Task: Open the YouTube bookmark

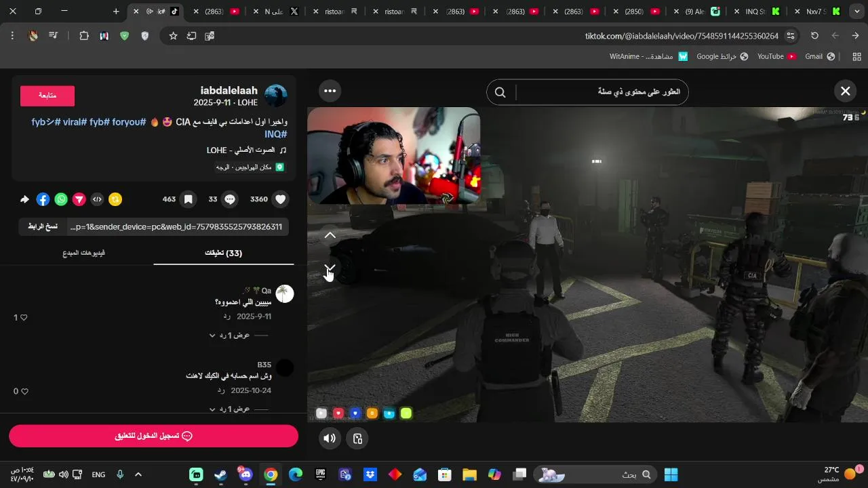Action: click(x=776, y=56)
